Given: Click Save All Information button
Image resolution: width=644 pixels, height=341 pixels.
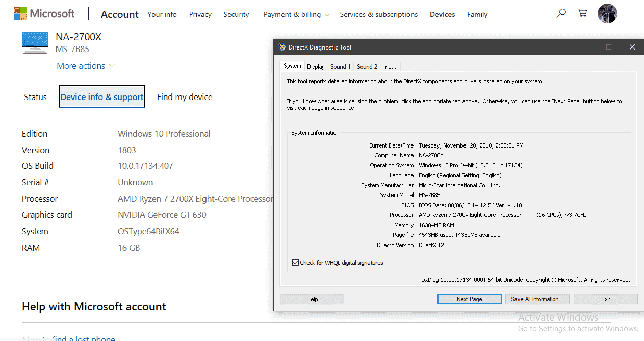Looking at the screenshot, I should 537,299.
